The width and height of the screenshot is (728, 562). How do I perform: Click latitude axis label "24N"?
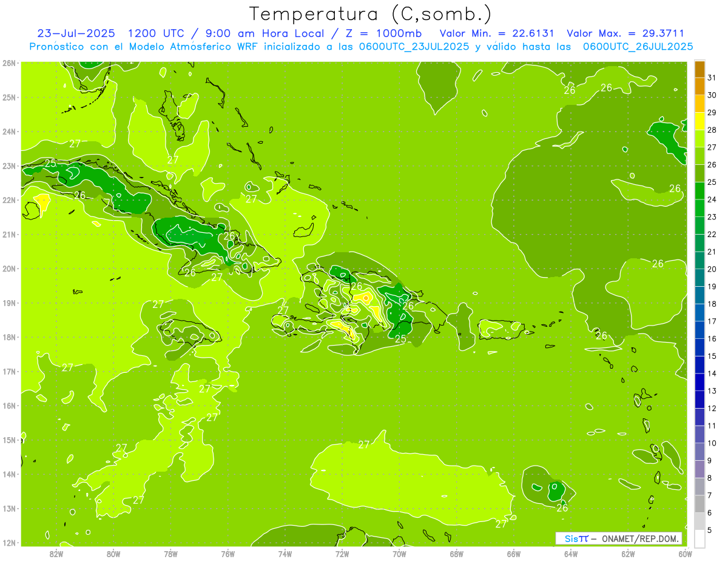click(9, 132)
